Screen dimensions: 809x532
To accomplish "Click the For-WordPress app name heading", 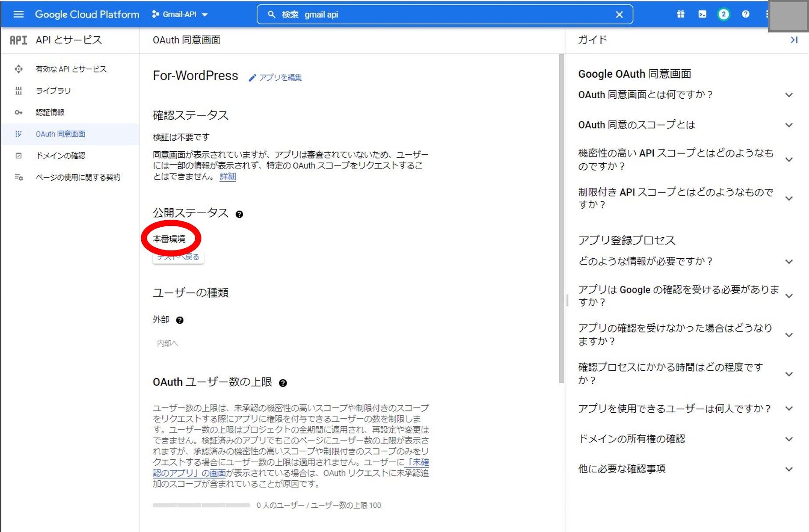I will pos(195,75).
